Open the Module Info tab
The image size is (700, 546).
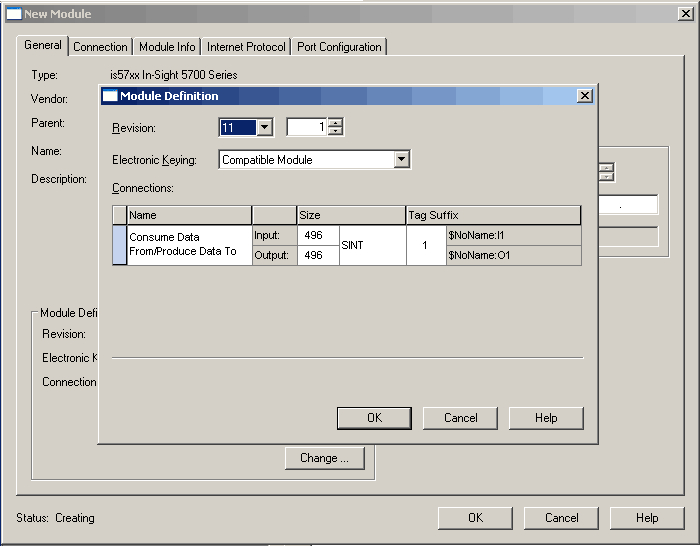[x=167, y=47]
